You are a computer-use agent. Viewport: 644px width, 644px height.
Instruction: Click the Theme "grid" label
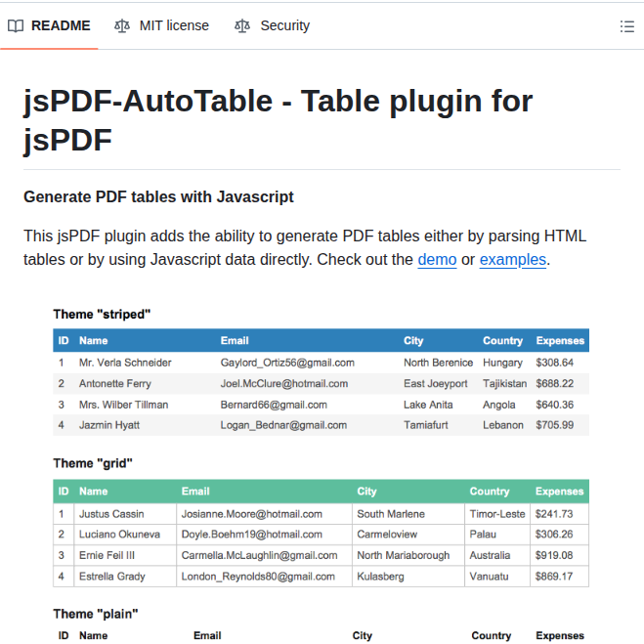pos(93,463)
